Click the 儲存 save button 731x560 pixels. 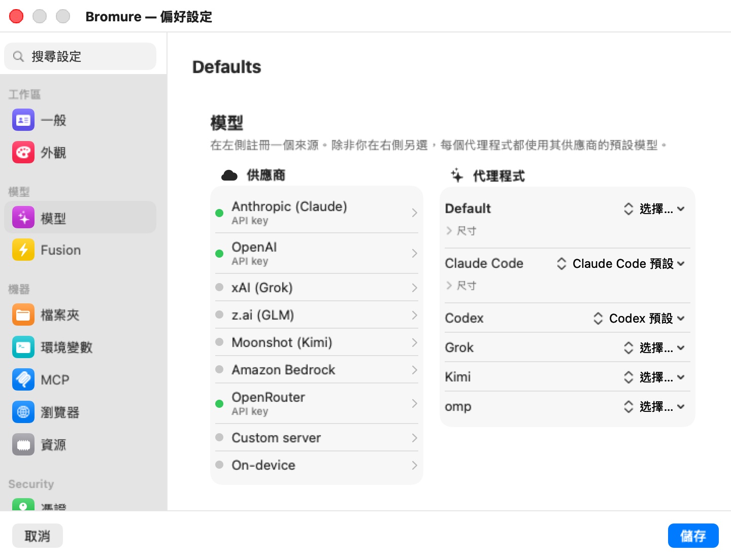693,536
